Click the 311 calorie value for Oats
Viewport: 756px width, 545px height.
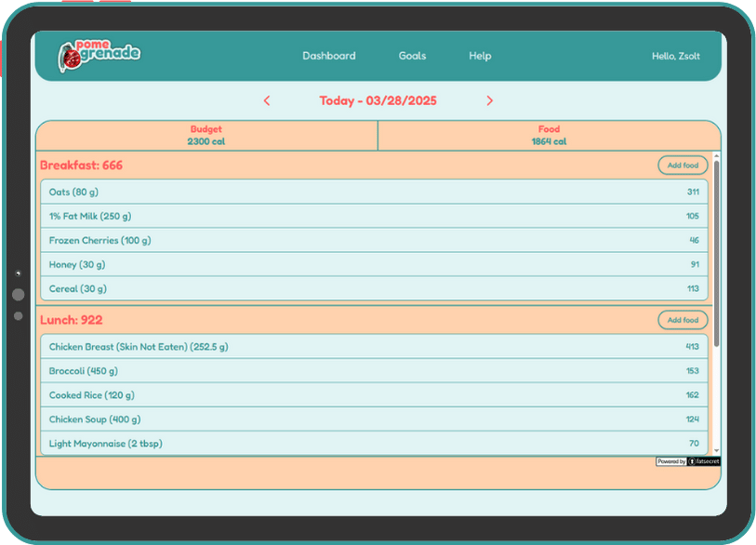tap(693, 192)
